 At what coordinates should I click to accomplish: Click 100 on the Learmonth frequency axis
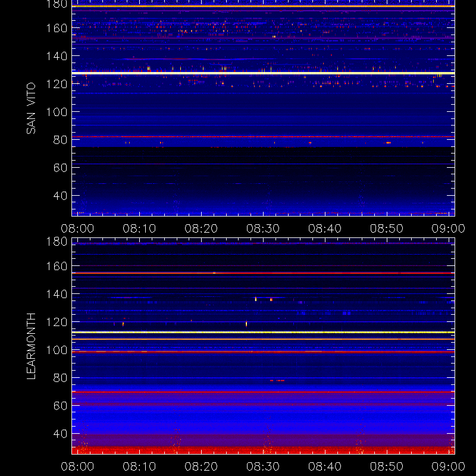pos(57,350)
